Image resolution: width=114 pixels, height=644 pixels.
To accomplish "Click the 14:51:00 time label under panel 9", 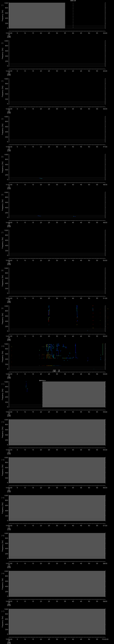I will [9, 336].
